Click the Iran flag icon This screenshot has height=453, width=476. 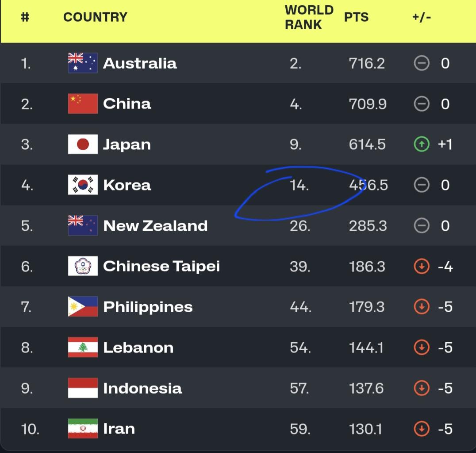coord(83,429)
